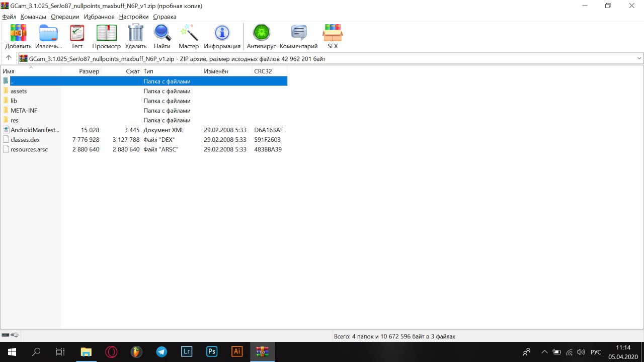Open the Файл menu
This screenshot has height=362, width=644.
click(x=9, y=17)
